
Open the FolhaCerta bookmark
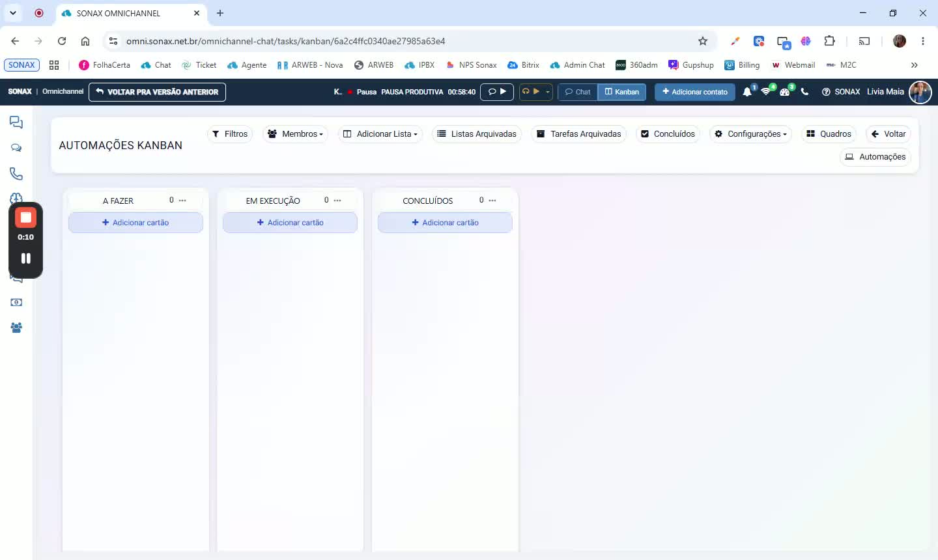[104, 65]
